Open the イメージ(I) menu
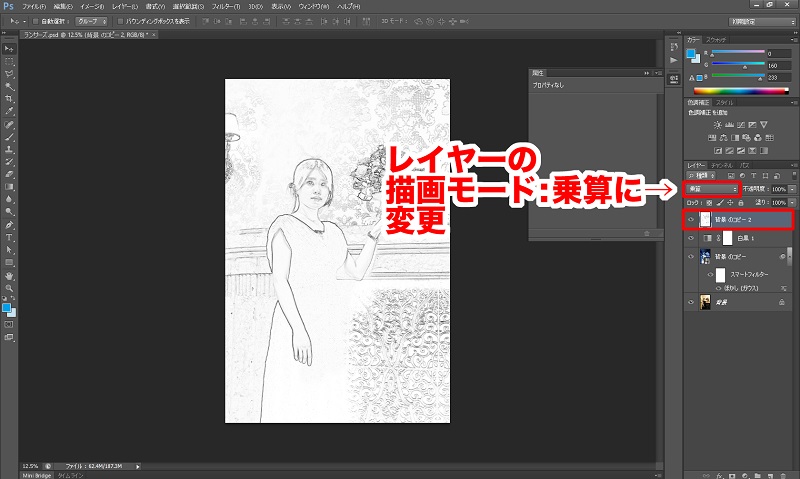 (x=92, y=7)
